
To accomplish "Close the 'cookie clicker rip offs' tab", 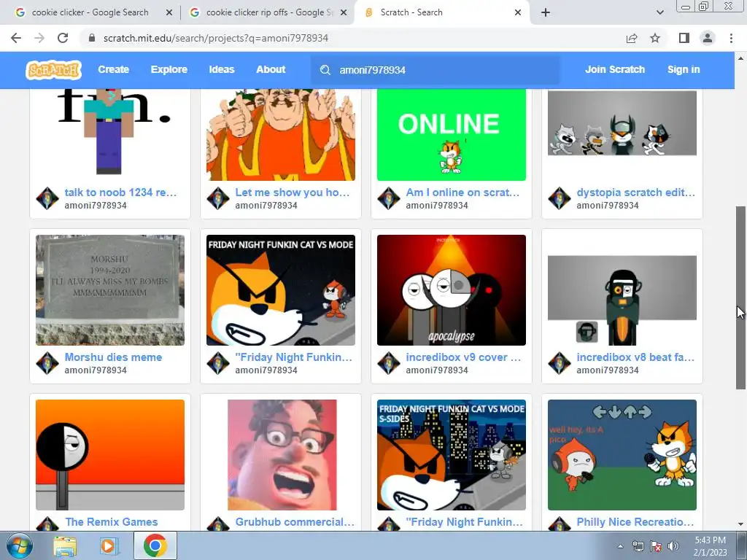I will 344,12.
